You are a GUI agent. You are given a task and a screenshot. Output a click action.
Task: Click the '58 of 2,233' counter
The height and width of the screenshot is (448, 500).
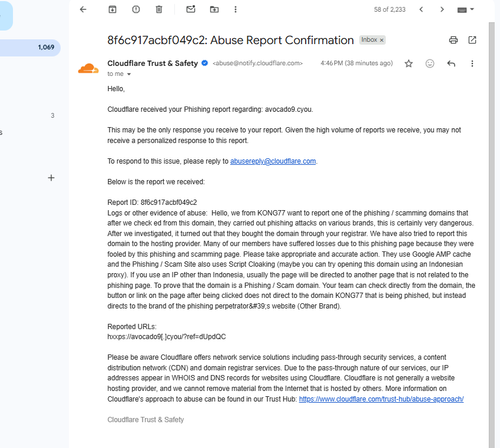pyautogui.click(x=389, y=10)
